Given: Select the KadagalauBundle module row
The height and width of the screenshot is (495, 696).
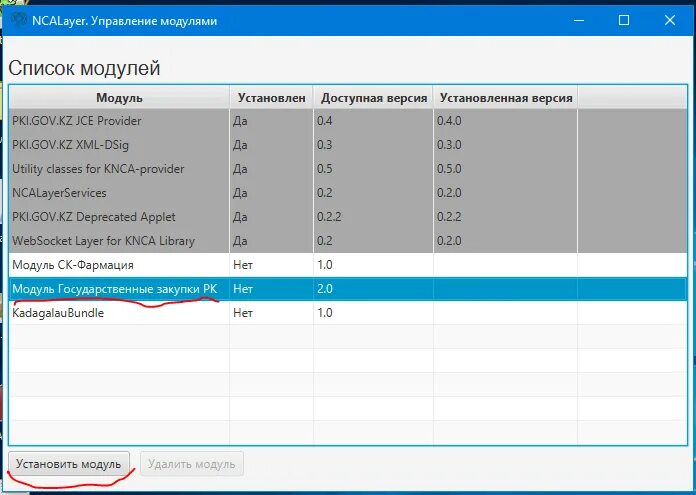Looking at the screenshot, I should pyautogui.click(x=348, y=313).
